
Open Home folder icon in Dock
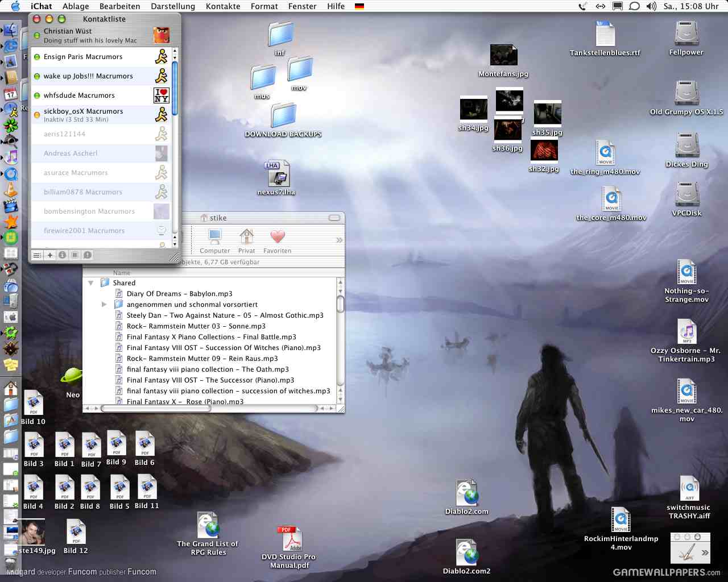pyautogui.click(x=10, y=389)
